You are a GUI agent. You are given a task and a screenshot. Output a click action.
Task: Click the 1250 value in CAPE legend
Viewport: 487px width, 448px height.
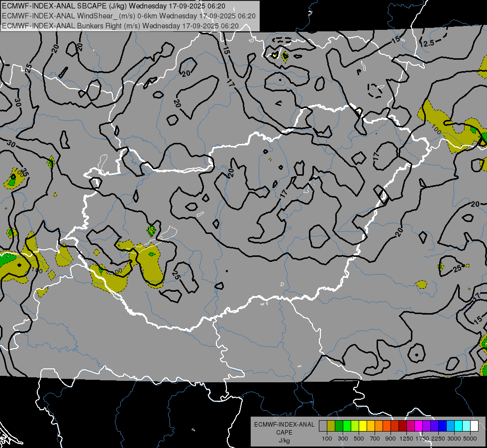(x=406, y=439)
